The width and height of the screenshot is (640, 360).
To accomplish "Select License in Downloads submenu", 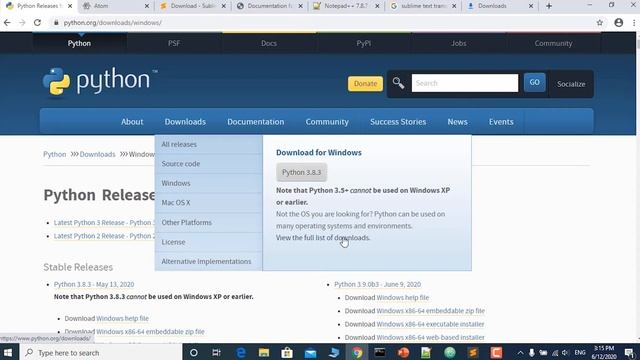I will (209, 242).
